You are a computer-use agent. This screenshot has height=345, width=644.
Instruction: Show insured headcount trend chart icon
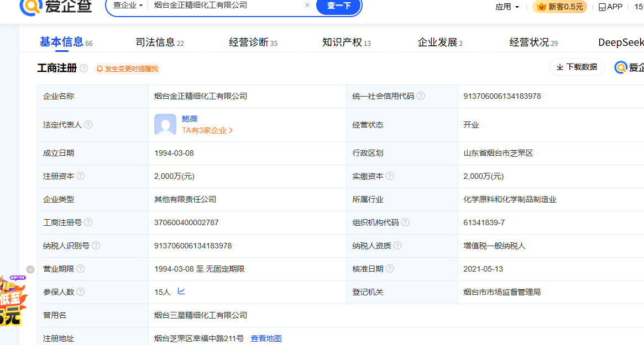(x=181, y=291)
